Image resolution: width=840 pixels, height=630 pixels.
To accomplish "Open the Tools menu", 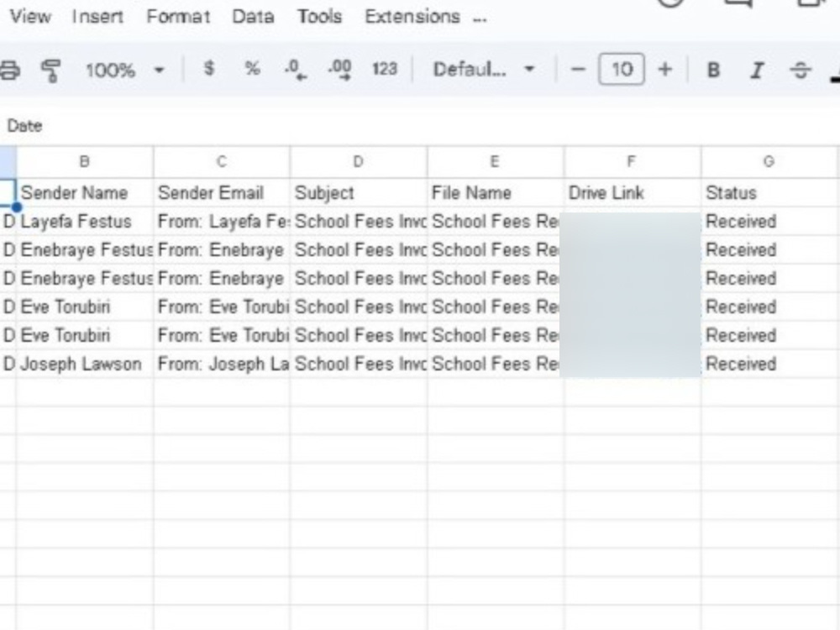I will click(319, 17).
